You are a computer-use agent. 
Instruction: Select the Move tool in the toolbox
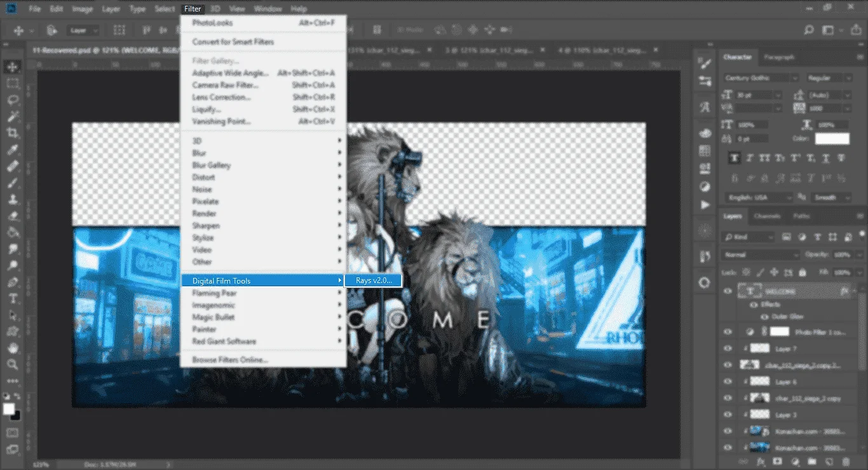coord(12,67)
